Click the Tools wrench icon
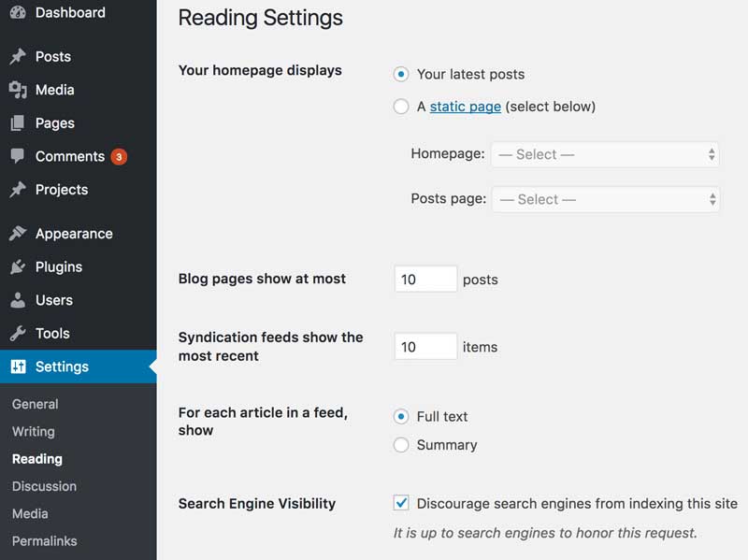 click(x=18, y=334)
